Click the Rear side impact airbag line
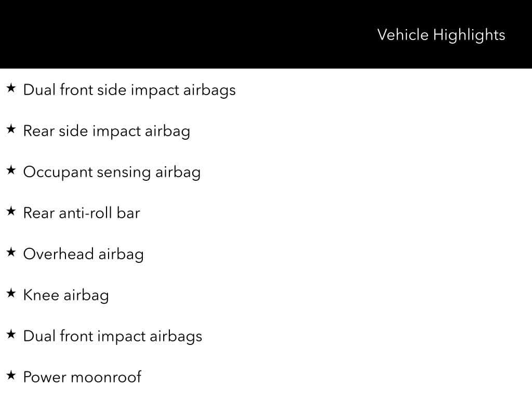Viewport: 532px width, 399px height. pos(107,131)
